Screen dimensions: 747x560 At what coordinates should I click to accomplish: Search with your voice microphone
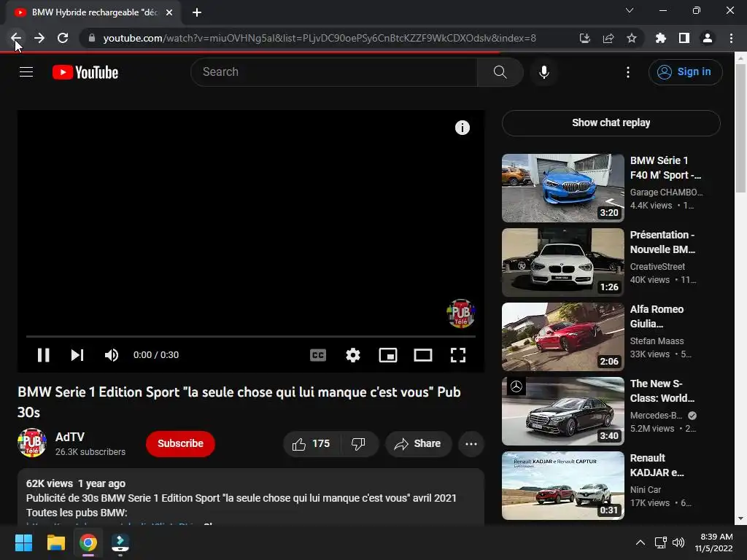(544, 72)
